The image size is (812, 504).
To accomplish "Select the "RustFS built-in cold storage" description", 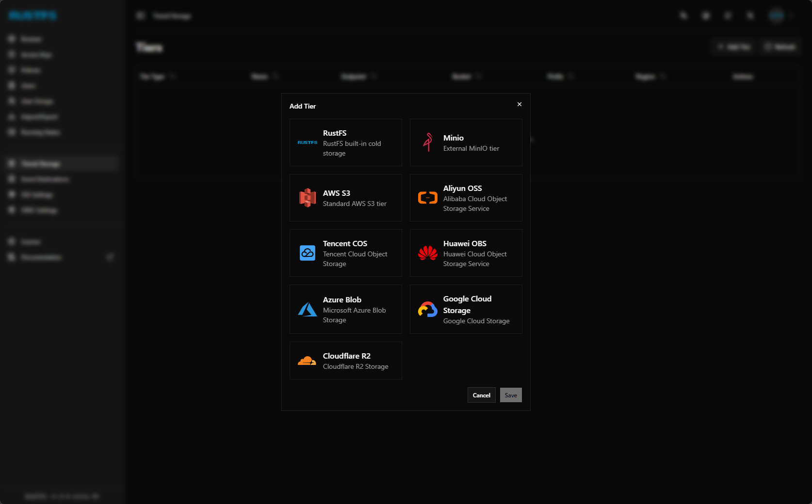I will tap(352, 148).
